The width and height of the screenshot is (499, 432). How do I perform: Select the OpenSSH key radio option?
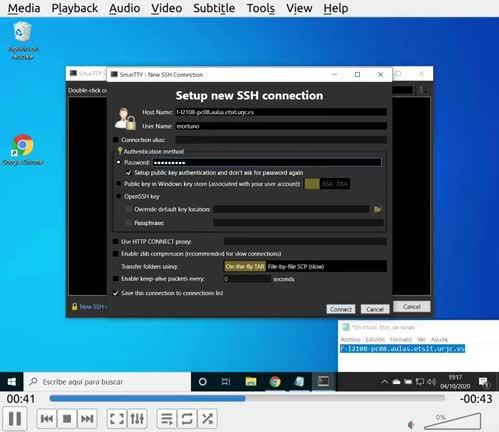tap(119, 196)
